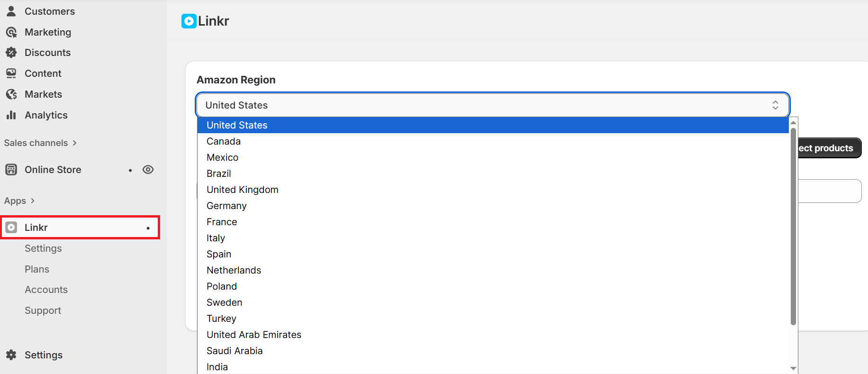
Task: Click the Content image icon
Action: (11, 73)
